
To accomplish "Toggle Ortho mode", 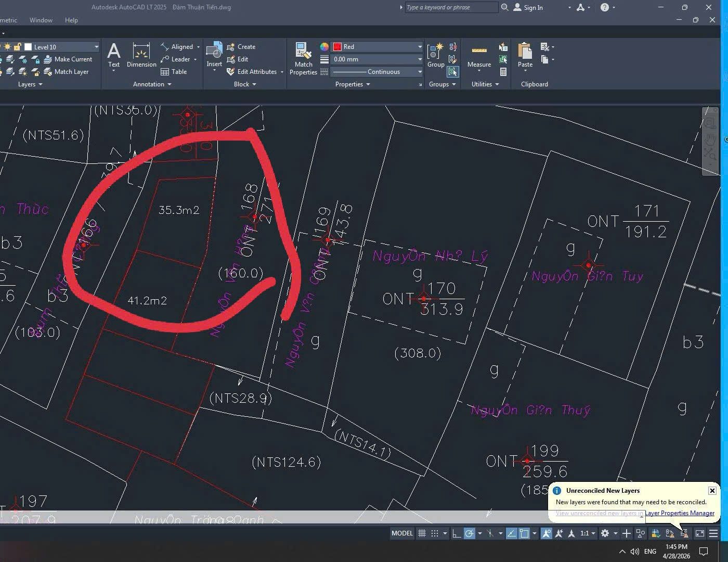I will pyautogui.click(x=456, y=533).
